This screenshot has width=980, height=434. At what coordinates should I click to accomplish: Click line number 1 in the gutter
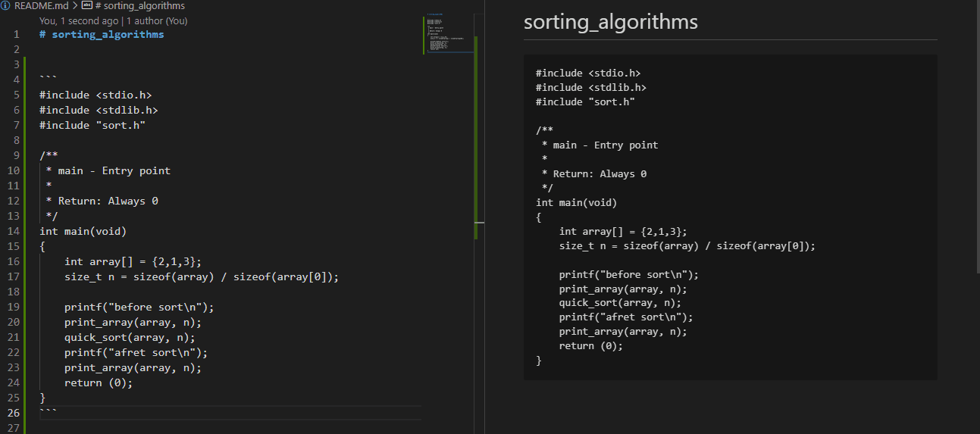click(x=16, y=34)
